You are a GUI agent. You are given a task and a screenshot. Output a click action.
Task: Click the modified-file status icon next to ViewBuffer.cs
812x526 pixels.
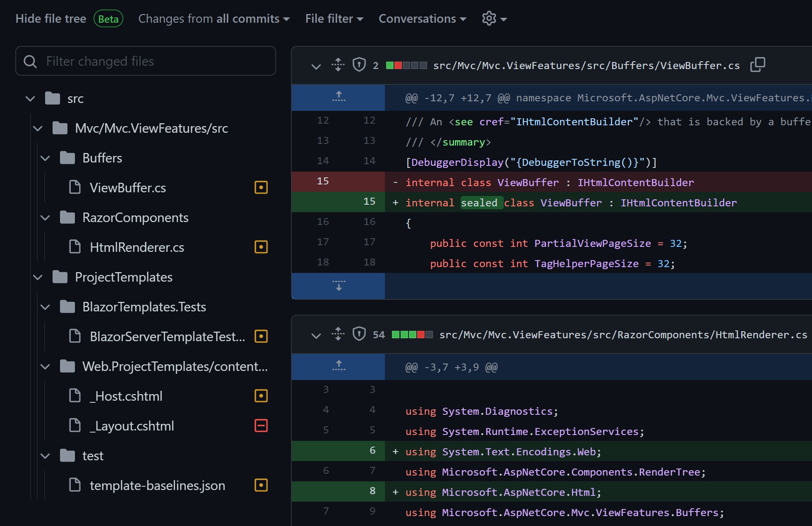261,187
